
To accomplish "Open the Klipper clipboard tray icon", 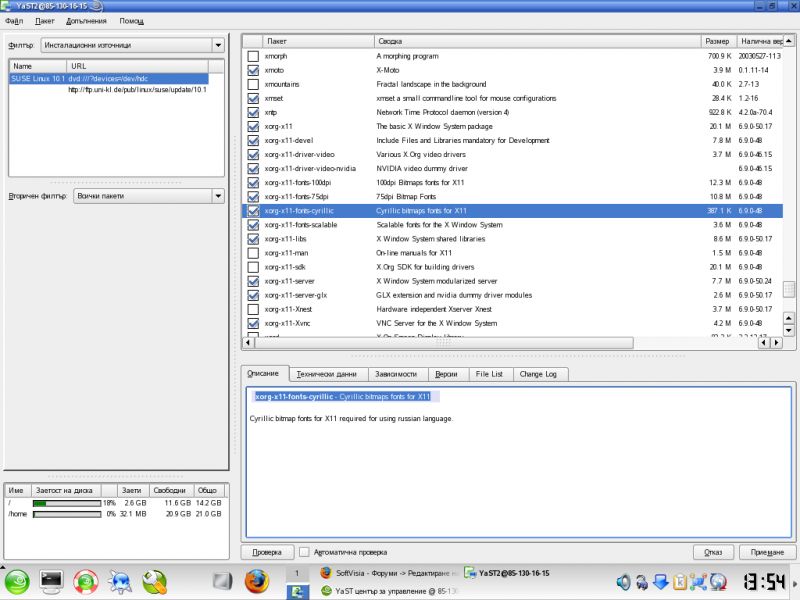I will pos(680,582).
